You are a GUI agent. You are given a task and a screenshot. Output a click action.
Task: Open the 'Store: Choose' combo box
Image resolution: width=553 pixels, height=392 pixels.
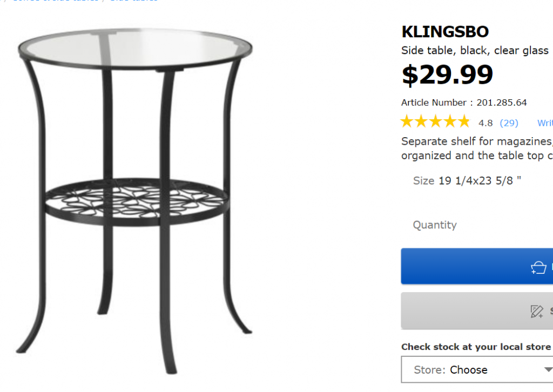(477, 369)
